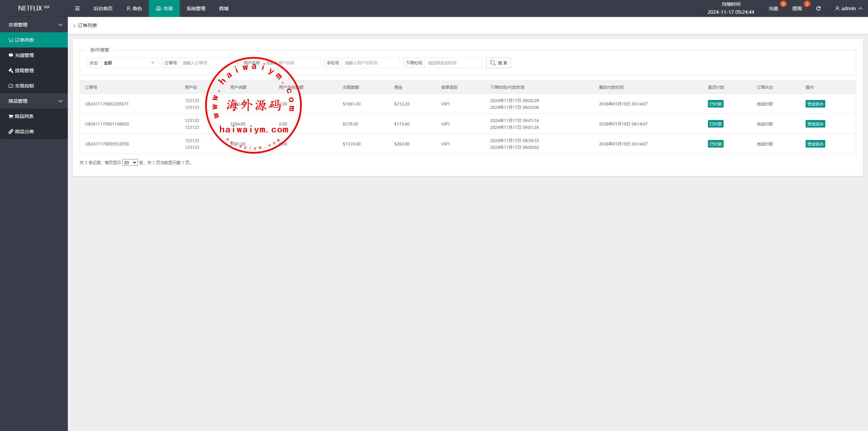
Task: Select 订单列表 in the sidebar
Action: [24, 40]
